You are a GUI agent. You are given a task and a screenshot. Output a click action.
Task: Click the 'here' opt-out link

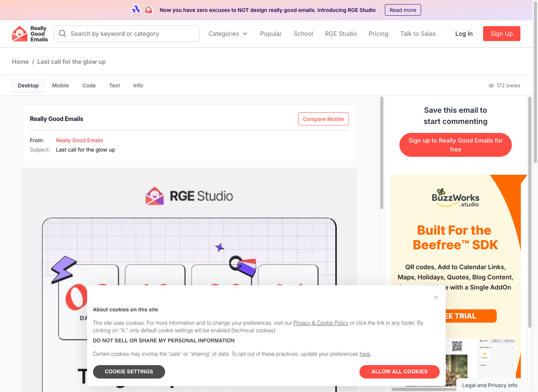click(365, 354)
